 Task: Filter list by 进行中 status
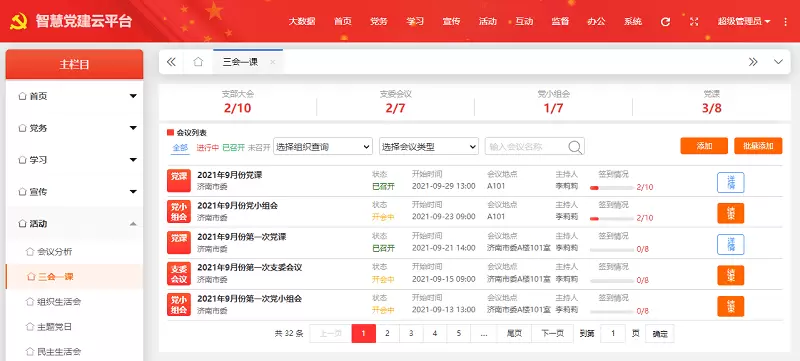(x=208, y=147)
